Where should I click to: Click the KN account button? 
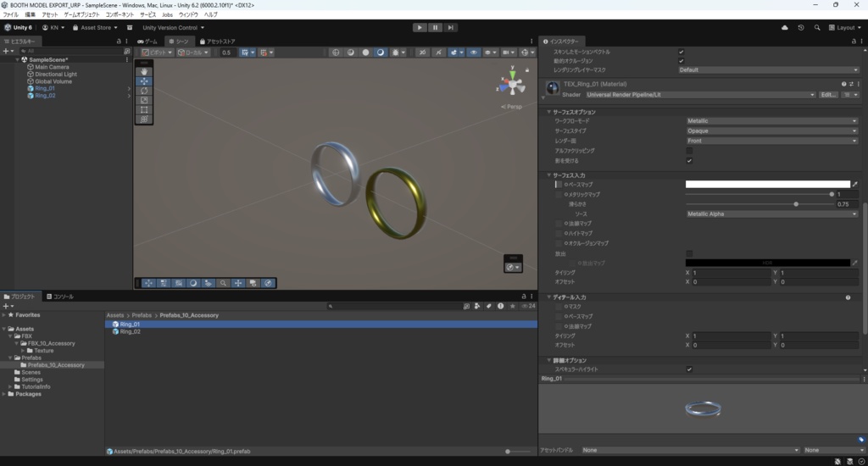(53, 28)
